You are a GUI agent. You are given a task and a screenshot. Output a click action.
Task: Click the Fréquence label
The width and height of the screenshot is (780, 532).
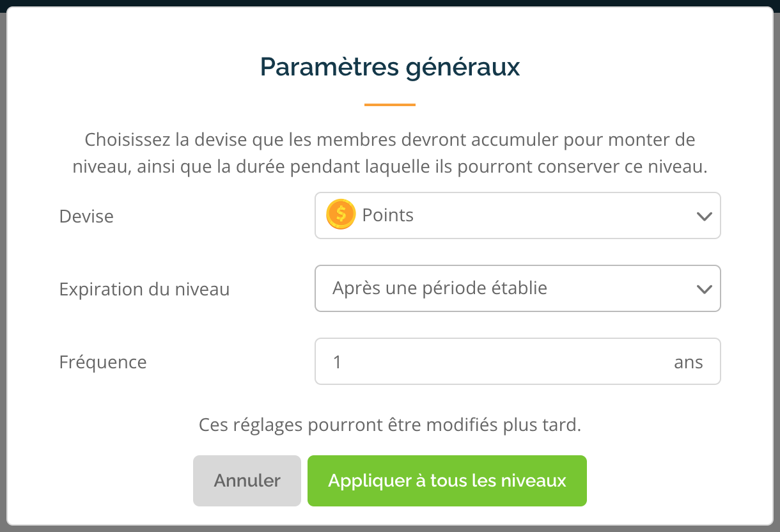click(x=103, y=363)
